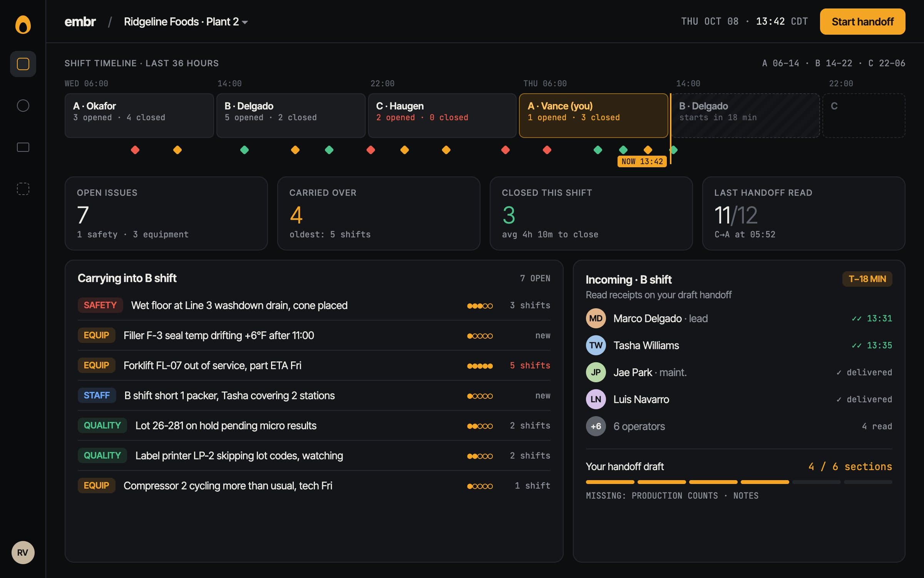
Task: Click the JP avatar for Jae Park
Action: pyautogui.click(x=596, y=372)
